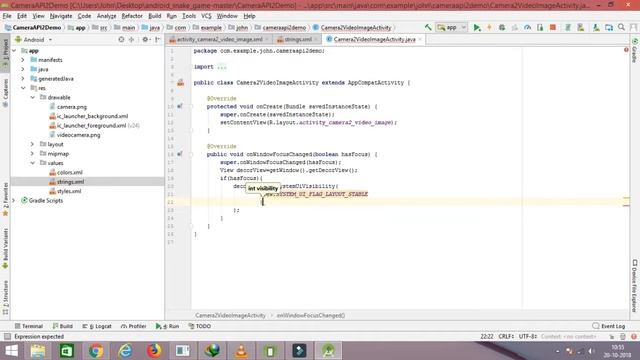Click Camera2VideoImageActivity breadcrumb in navigation bar

[352, 28]
